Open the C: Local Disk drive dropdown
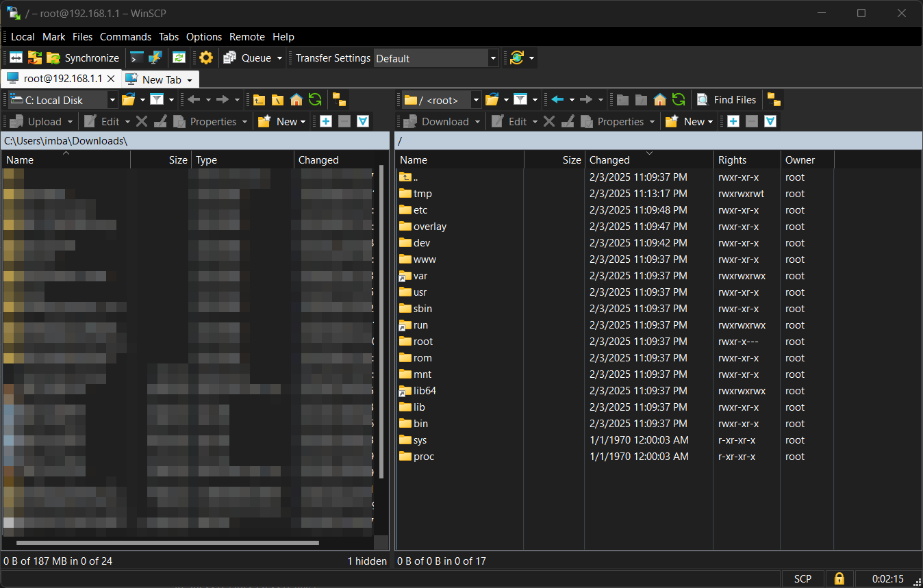The height and width of the screenshot is (588, 923). 113,100
